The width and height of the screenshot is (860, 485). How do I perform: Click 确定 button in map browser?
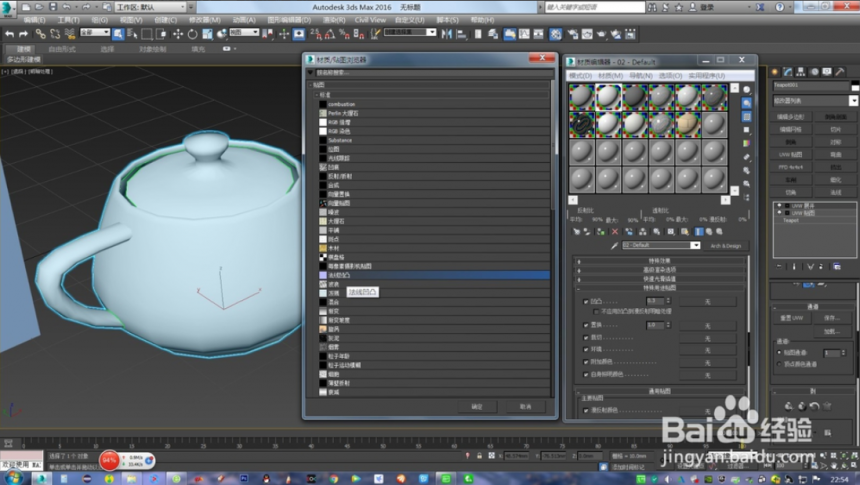pos(477,407)
